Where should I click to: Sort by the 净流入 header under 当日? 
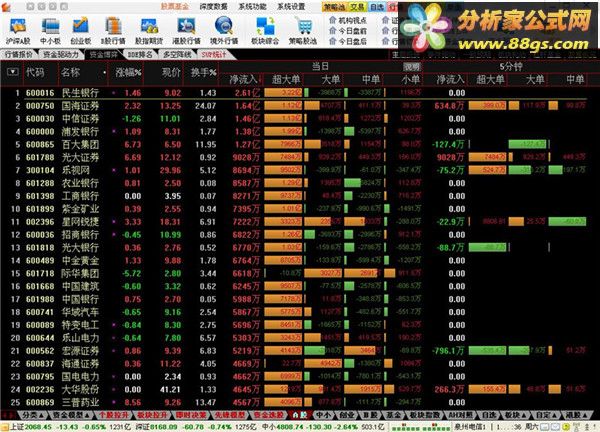pyautogui.click(x=243, y=80)
